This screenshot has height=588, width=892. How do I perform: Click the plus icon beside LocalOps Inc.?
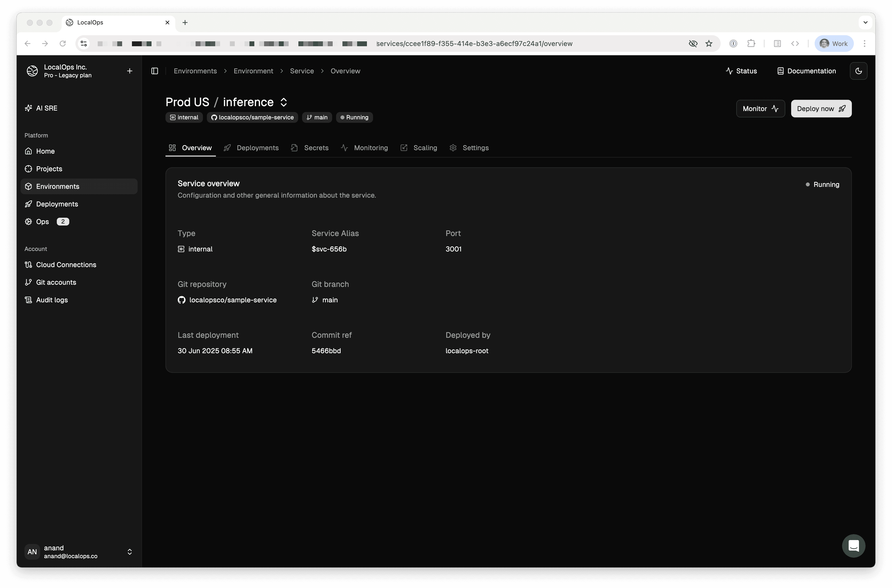pos(129,71)
